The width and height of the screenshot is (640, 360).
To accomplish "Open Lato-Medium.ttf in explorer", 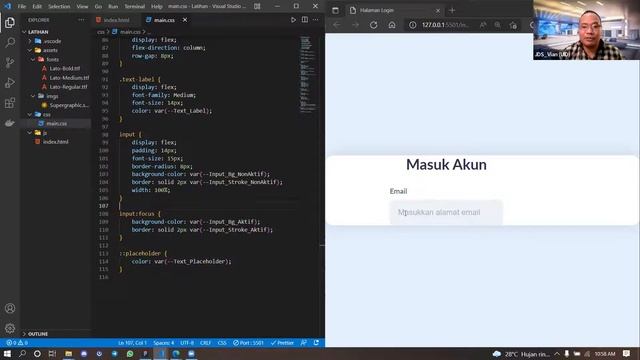I will tap(69, 78).
